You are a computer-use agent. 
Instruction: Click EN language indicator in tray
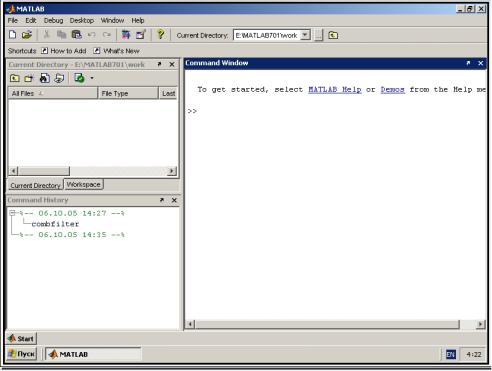click(450, 354)
